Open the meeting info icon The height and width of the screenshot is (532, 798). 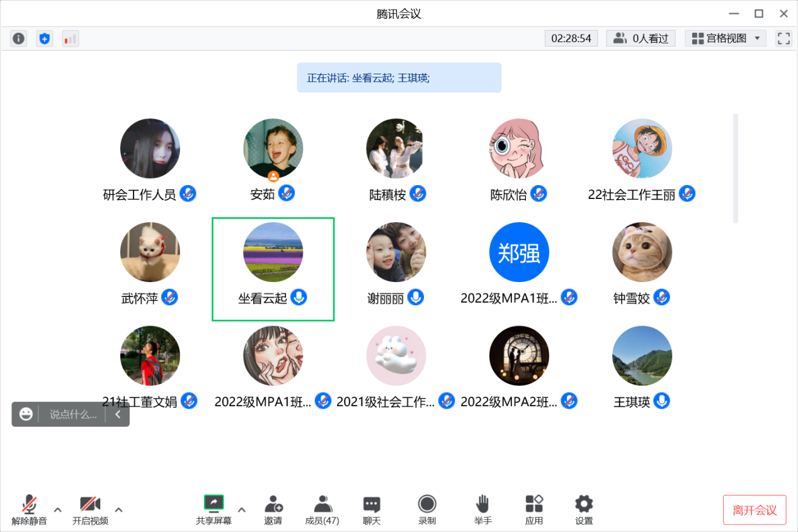pyautogui.click(x=19, y=38)
